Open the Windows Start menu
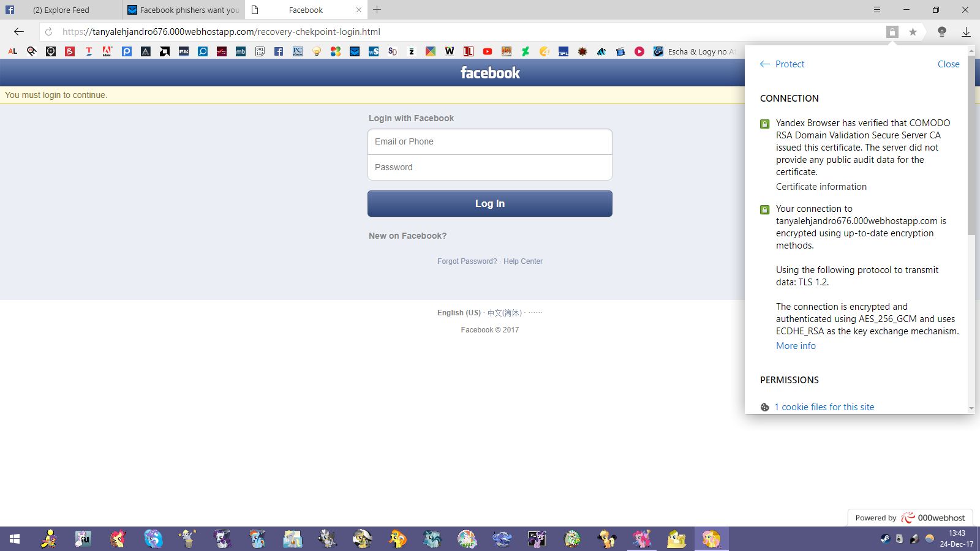This screenshot has width=980, height=551. click(x=15, y=539)
